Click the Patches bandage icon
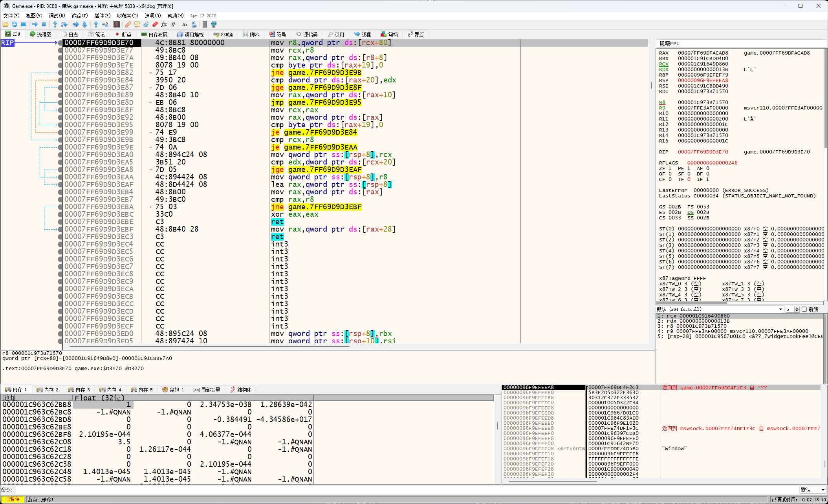The height and width of the screenshot is (504, 828). pos(128,24)
